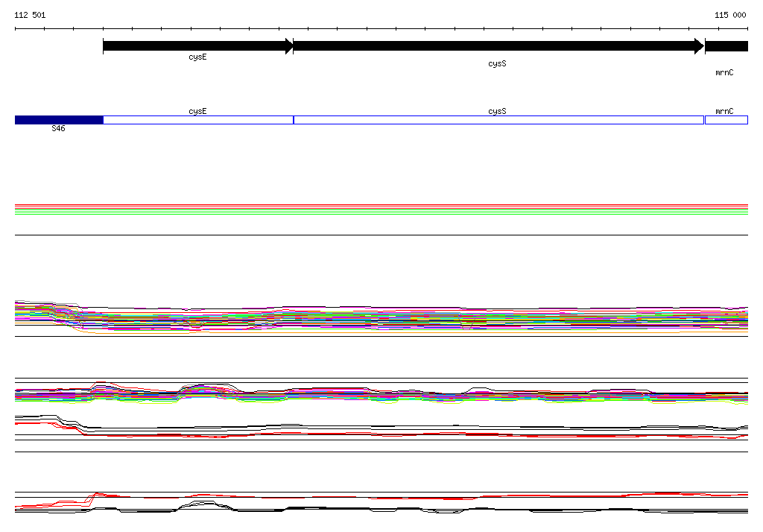The width and height of the screenshot is (763, 532).
Task: Click the 112 501 start coordinate
Action: 30,15
